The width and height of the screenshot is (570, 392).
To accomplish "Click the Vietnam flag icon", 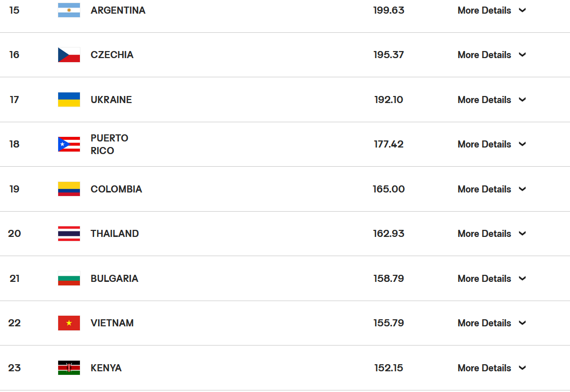I will [69, 323].
